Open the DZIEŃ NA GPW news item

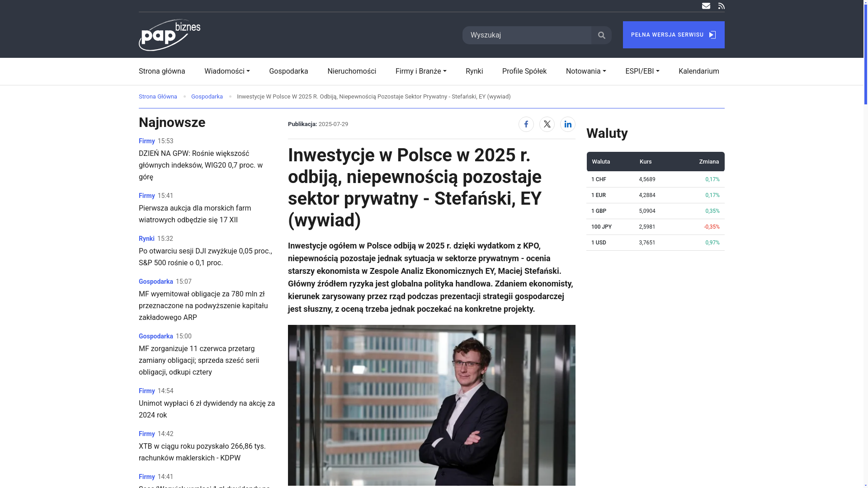click(x=201, y=165)
